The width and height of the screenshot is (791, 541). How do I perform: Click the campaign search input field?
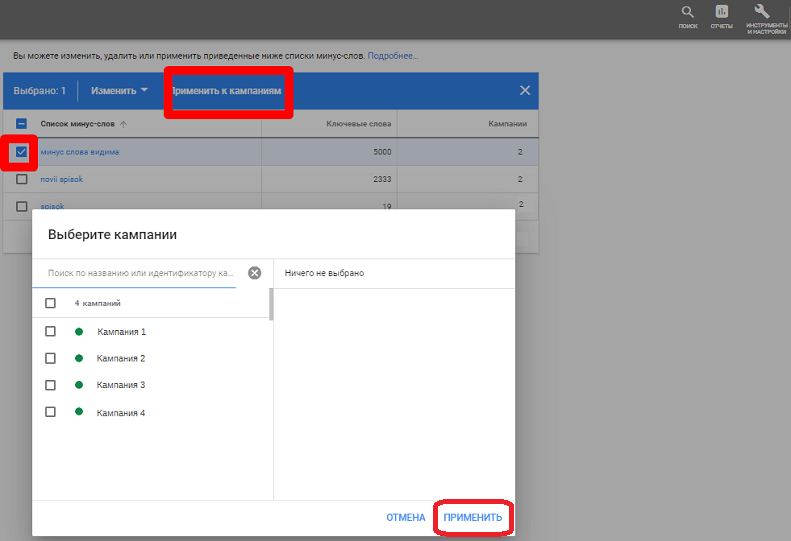click(x=140, y=273)
